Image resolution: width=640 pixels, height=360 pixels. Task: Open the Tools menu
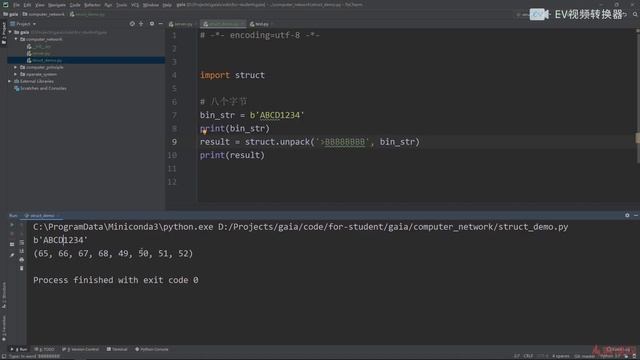pyautogui.click(x=122, y=5)
